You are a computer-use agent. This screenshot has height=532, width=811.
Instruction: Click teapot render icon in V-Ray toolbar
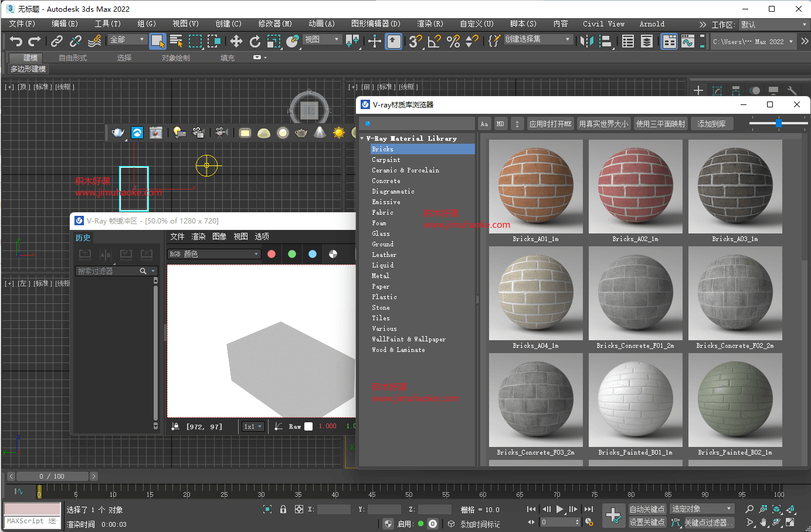pos(118,133)
